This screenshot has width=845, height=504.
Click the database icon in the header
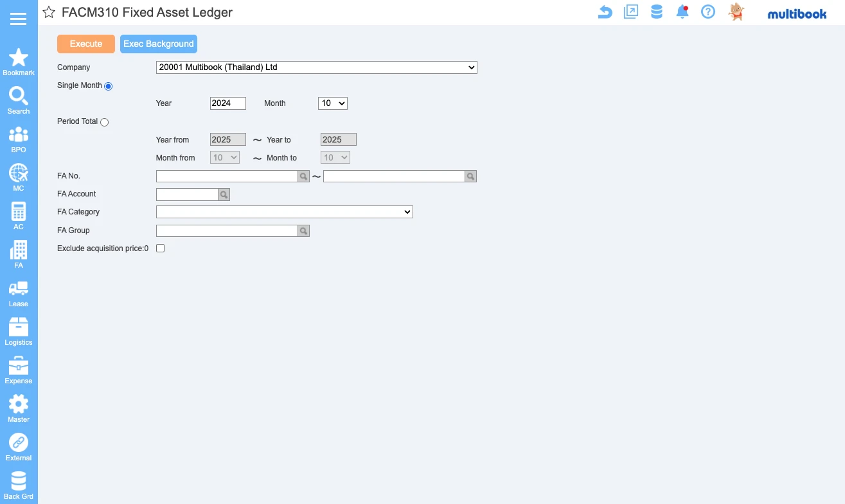point(656,12)
